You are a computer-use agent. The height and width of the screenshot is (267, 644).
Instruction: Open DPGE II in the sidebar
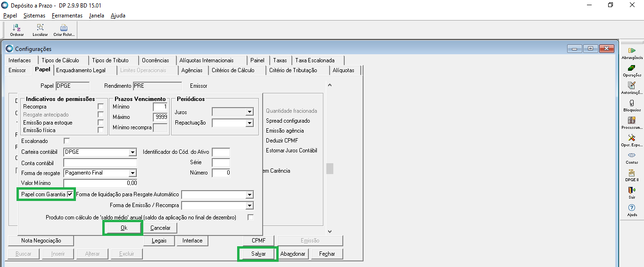click(632, 175)
